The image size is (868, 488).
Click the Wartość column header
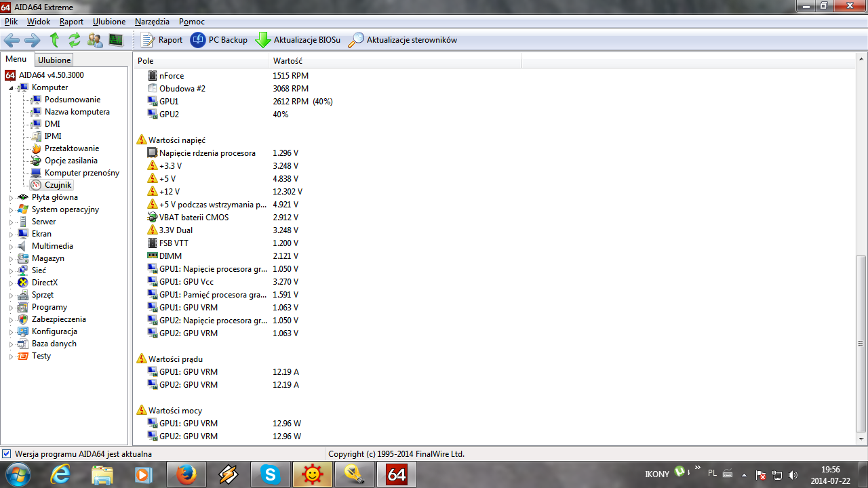(395, 61)
